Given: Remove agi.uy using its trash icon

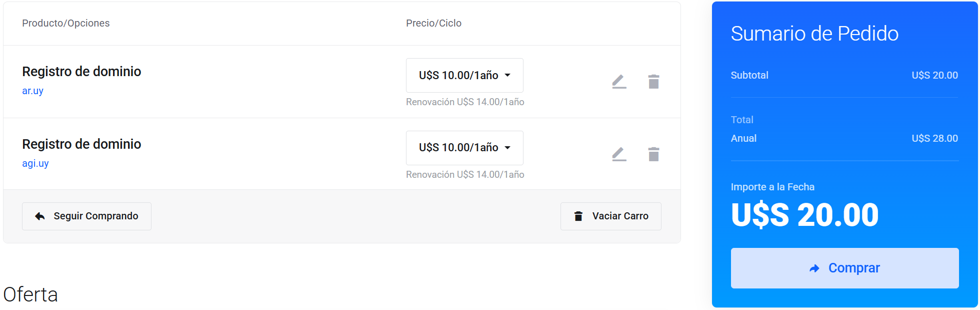Looking at the screenshot, I should (653, 154).
